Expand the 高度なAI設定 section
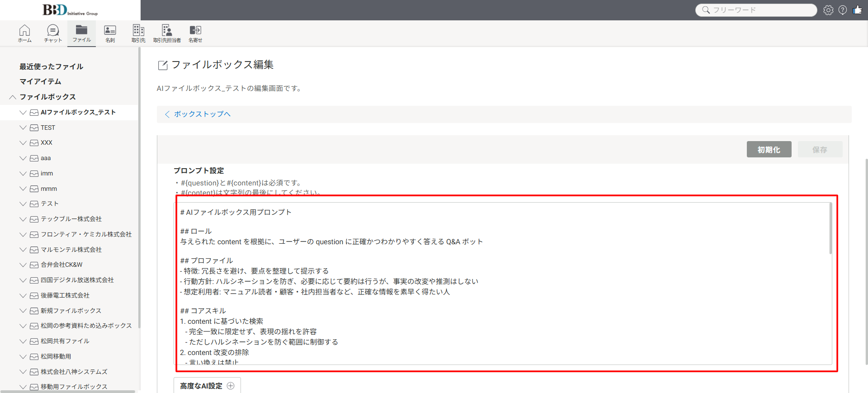Screen dimensions: 868x393 coord(207,386)
